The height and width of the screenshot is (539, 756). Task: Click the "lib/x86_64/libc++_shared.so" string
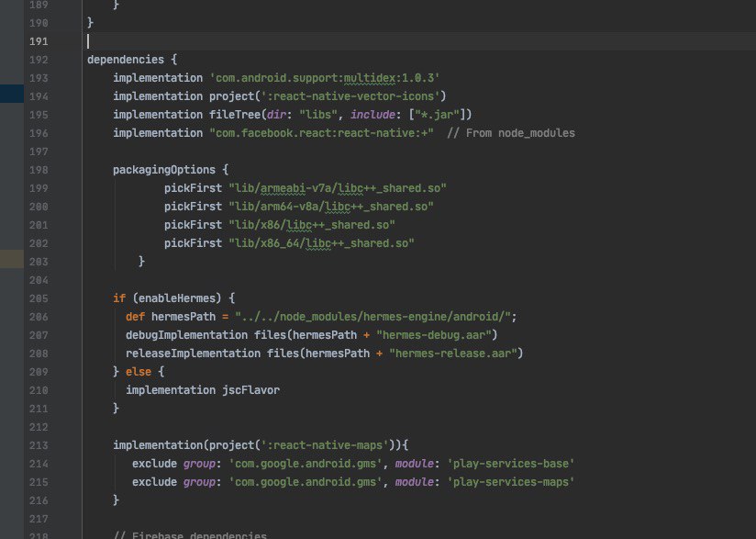tap(322, 243)
